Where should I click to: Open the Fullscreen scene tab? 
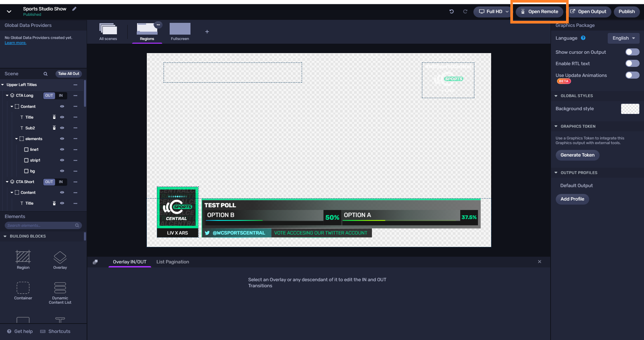click(x=180, y=32)
